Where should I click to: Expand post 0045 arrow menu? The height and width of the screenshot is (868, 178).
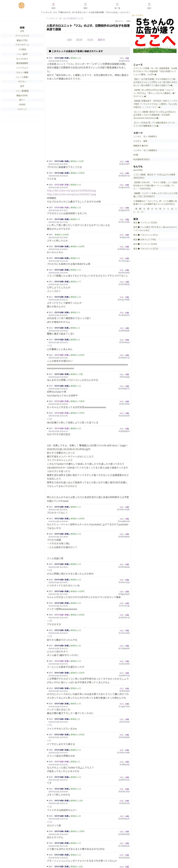click(47, 843)
